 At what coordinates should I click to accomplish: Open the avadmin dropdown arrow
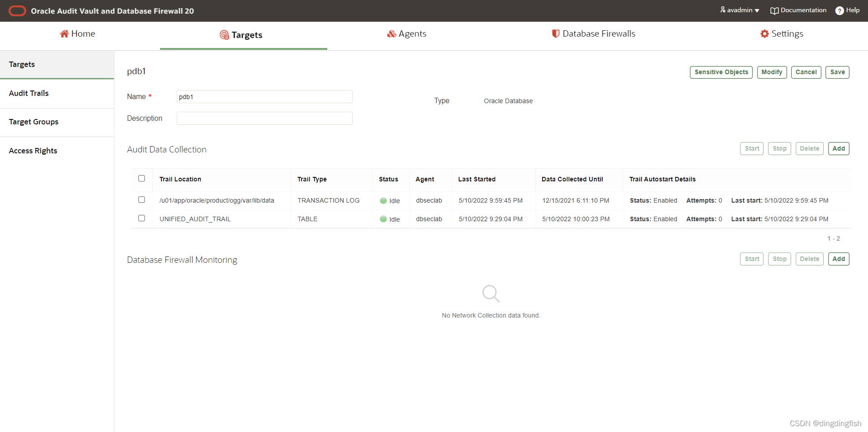point(757,10)
